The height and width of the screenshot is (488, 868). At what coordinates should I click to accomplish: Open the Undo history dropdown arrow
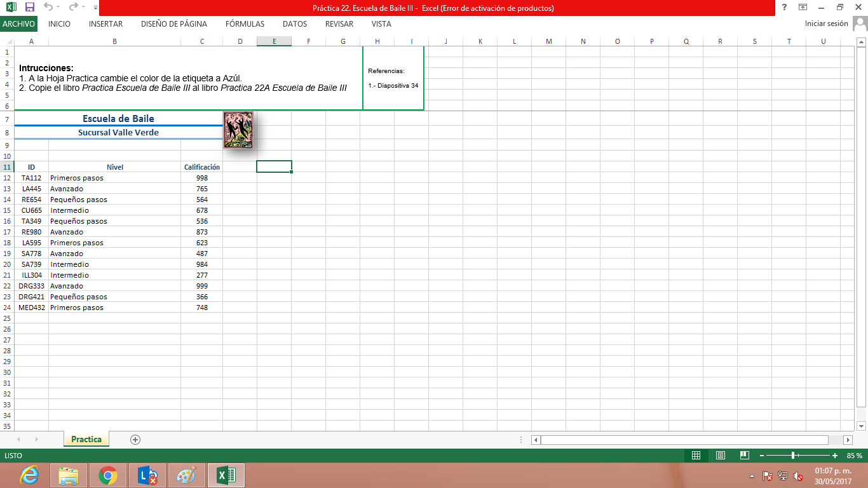coord(58,8)
